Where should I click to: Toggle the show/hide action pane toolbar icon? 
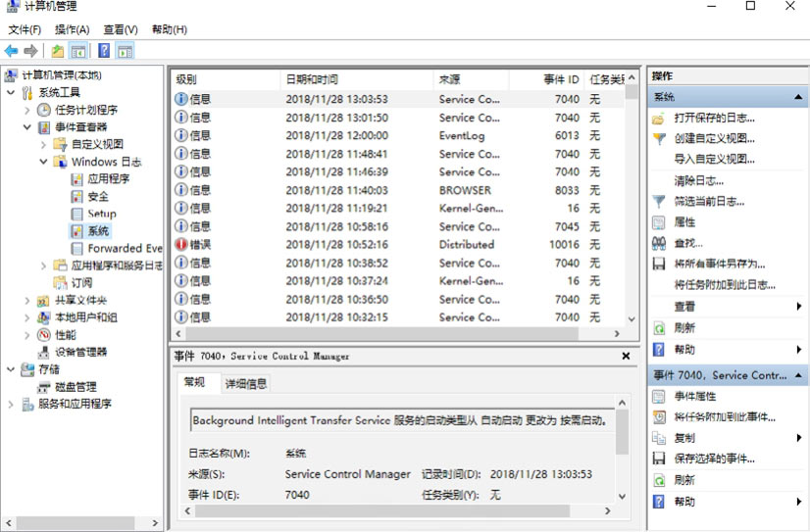(125, 51)
